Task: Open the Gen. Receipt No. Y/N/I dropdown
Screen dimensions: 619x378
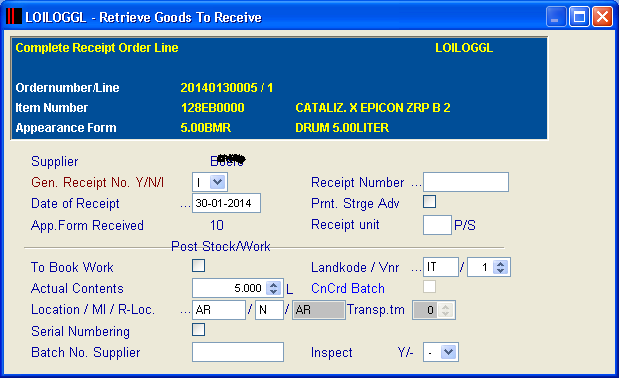Action: 218,182
